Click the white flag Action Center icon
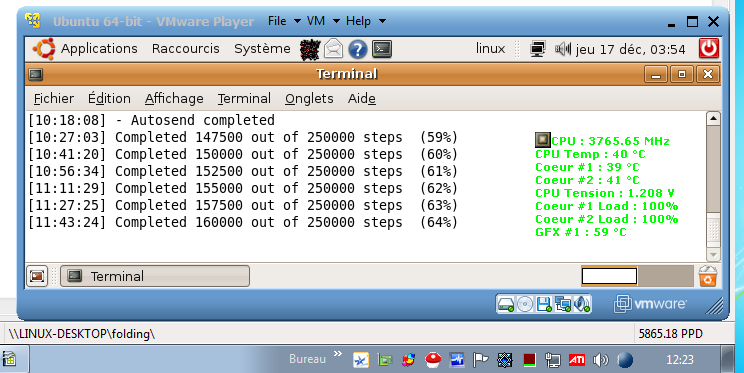Screen dimensions: 744x373 point(480,360)
